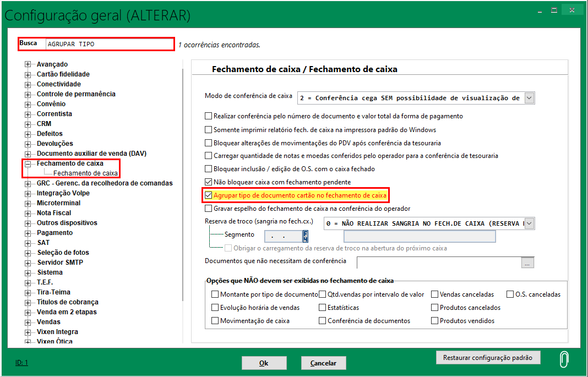Click Restaurar configuração padrão button

click(x=488, y=358)
